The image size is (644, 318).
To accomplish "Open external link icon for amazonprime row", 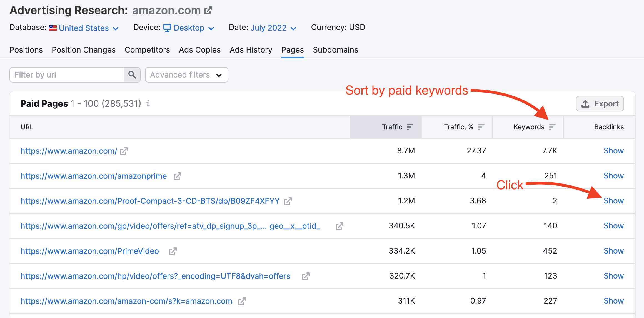I will [177, 176].
